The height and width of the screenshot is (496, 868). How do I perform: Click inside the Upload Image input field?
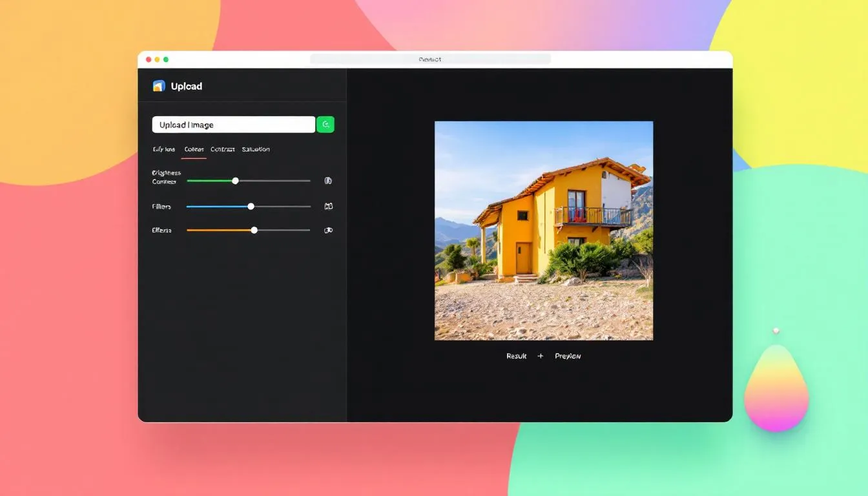pyautogui.click(x=232, y=124)
